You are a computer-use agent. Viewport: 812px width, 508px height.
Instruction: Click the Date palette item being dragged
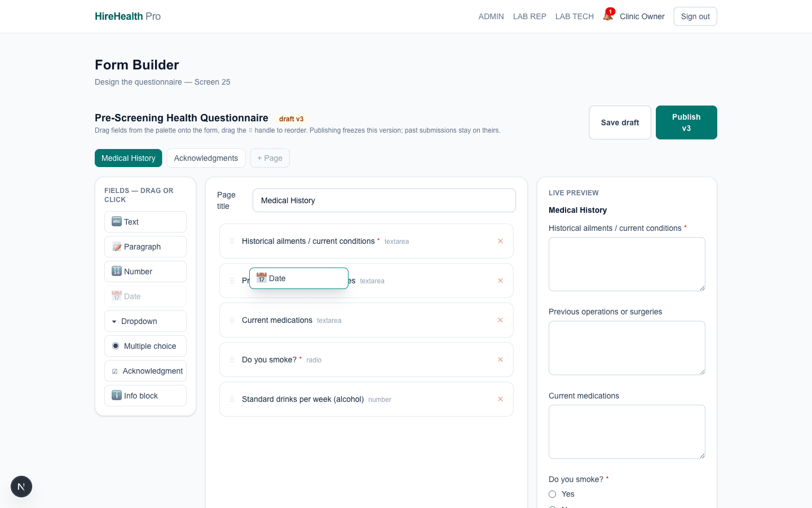[x=299, y=278]
